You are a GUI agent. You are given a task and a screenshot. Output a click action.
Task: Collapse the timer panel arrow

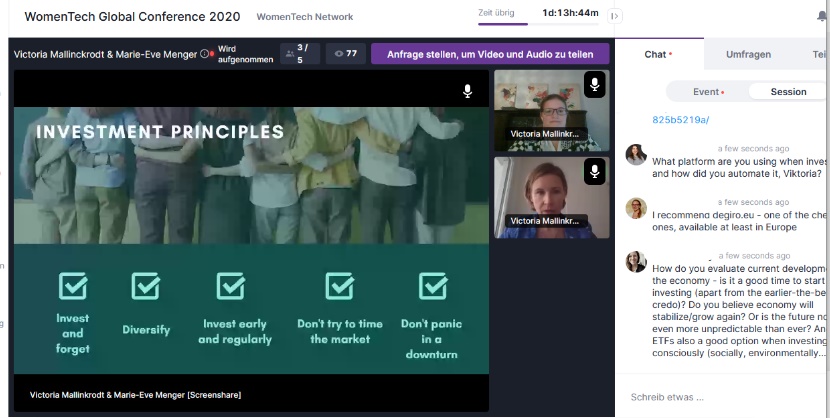click(x=615, y=16)
